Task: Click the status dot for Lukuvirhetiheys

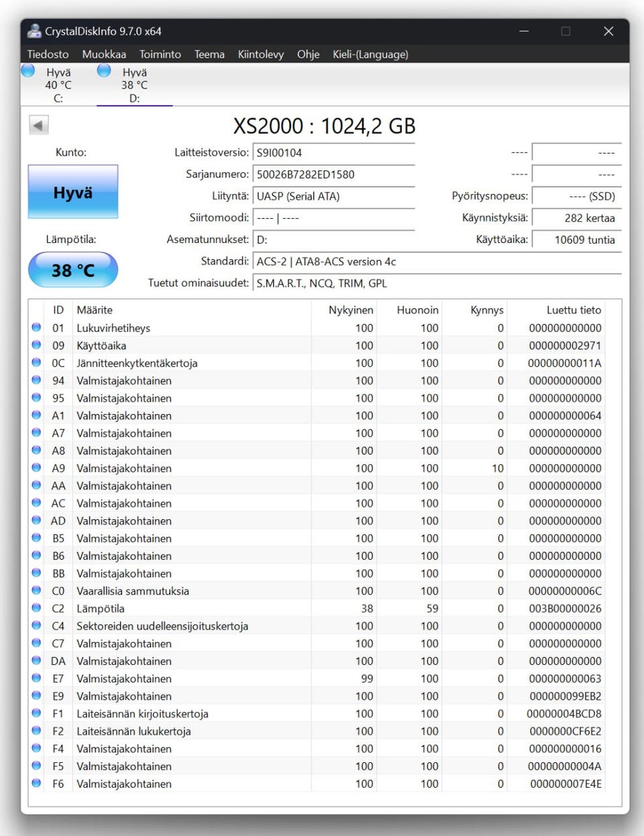Action: [x=36, y=327]
